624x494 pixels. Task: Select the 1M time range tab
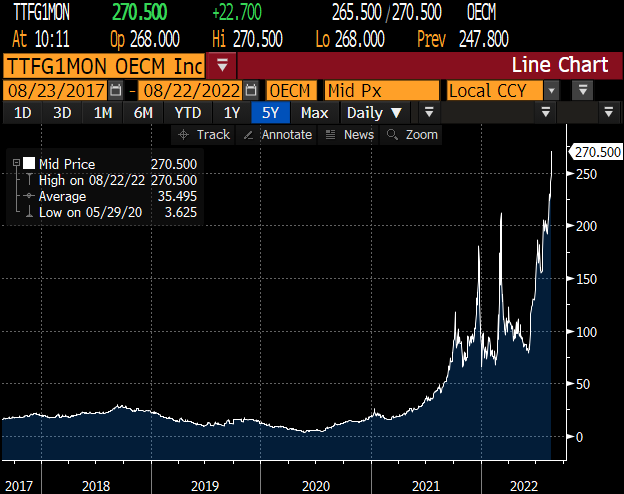(103, 113)
